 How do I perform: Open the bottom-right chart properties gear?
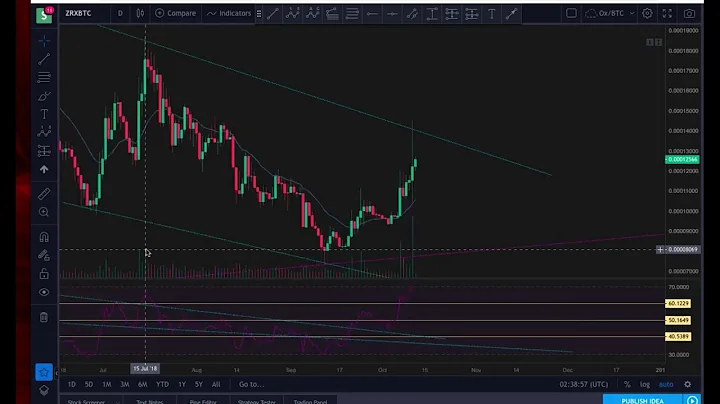tap(687, 384)
